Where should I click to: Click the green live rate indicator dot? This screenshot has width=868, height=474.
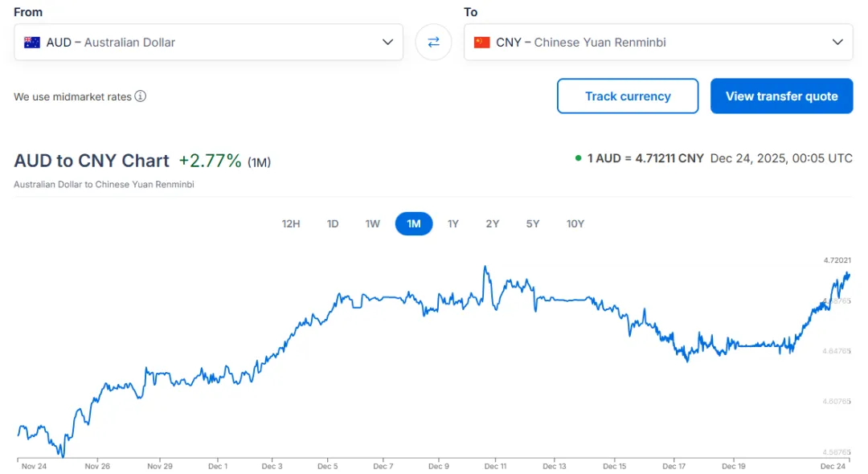coord(578,158)
